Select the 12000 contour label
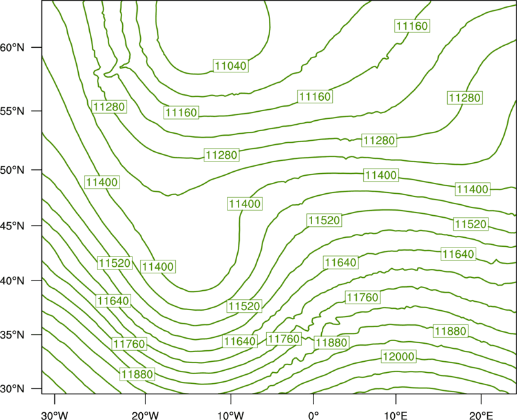517x420 pixels. pos(398,357)
